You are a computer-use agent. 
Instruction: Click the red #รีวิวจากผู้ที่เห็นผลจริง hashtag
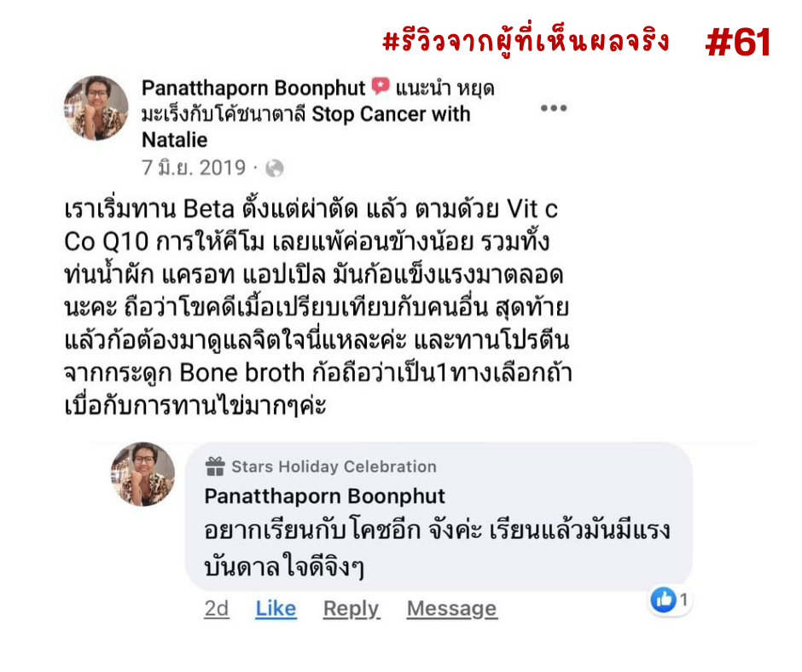tap(526, 42)
